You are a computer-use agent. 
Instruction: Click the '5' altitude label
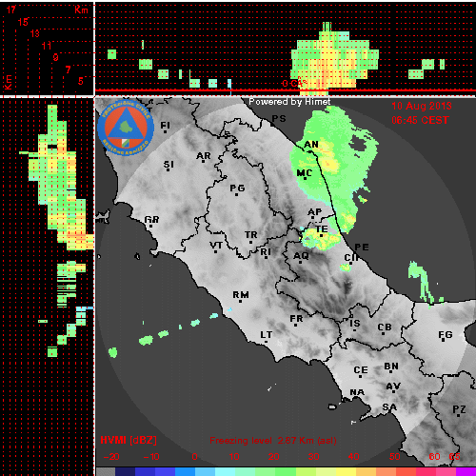tap(81, 81)
